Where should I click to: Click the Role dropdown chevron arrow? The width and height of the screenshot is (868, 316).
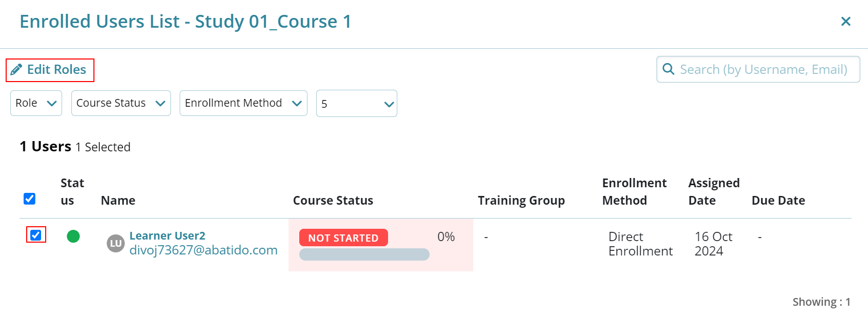pos(51,103)
